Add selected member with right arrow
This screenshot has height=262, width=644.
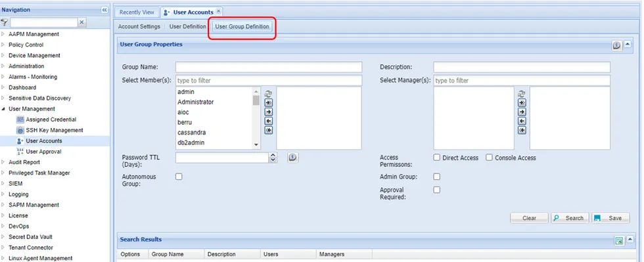click(x=268, y=112)
